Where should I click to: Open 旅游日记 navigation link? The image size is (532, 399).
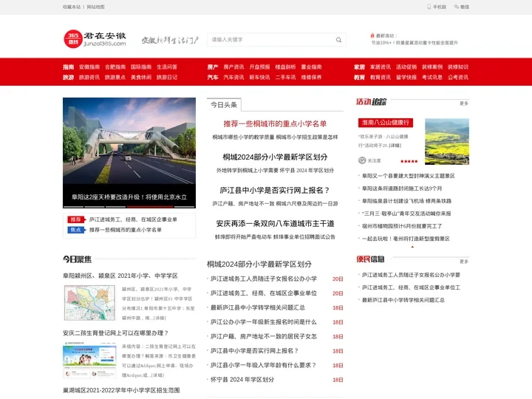coord(166,78)
